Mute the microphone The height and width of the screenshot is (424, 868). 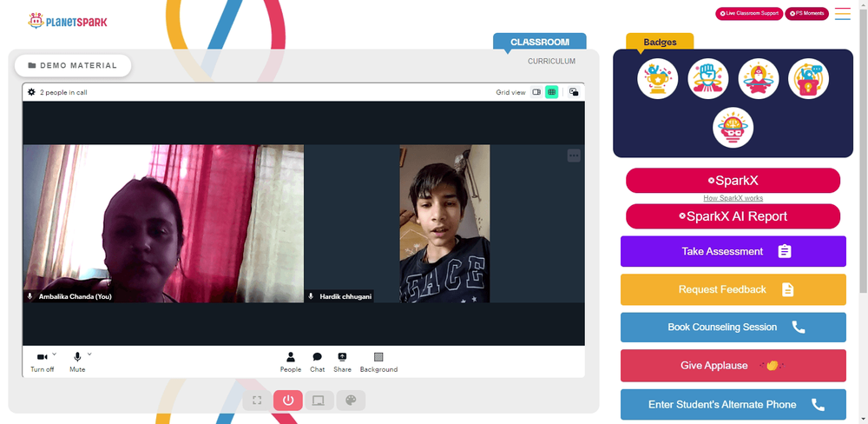tap(77, 362)
